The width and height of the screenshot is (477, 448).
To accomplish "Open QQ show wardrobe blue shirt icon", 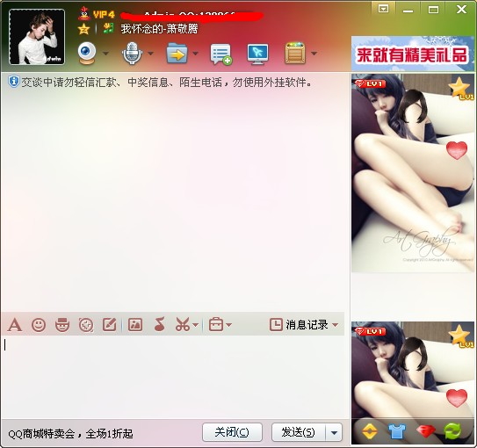I will click(397, 431).
